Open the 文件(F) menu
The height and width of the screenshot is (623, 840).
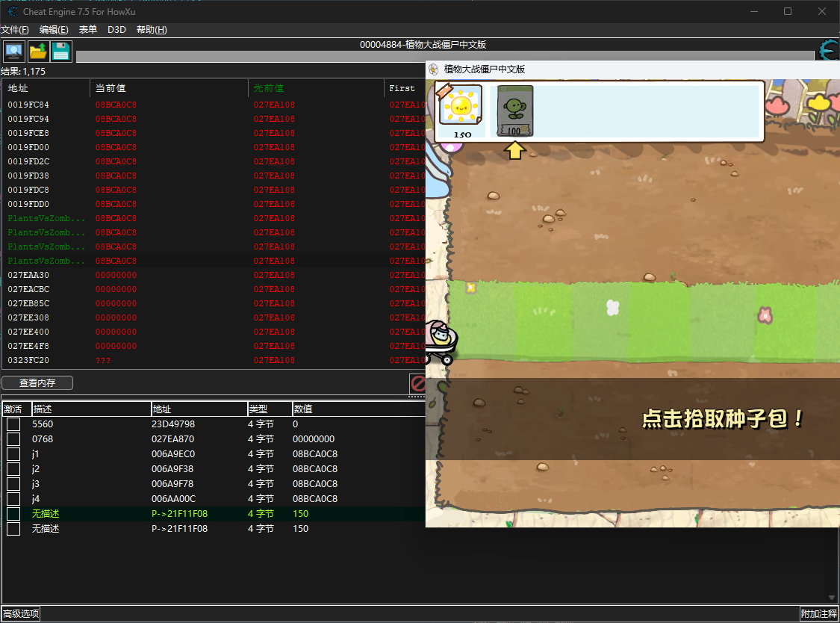pos(15,30)
